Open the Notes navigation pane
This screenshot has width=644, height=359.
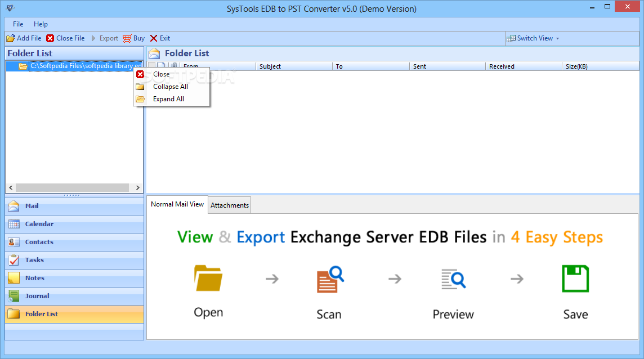pos(74,278)
